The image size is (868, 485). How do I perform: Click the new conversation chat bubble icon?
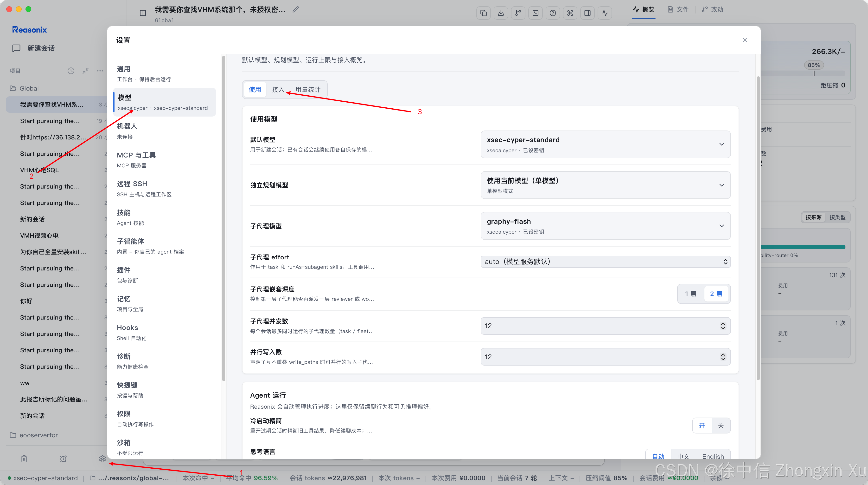[x=16, y=48]
